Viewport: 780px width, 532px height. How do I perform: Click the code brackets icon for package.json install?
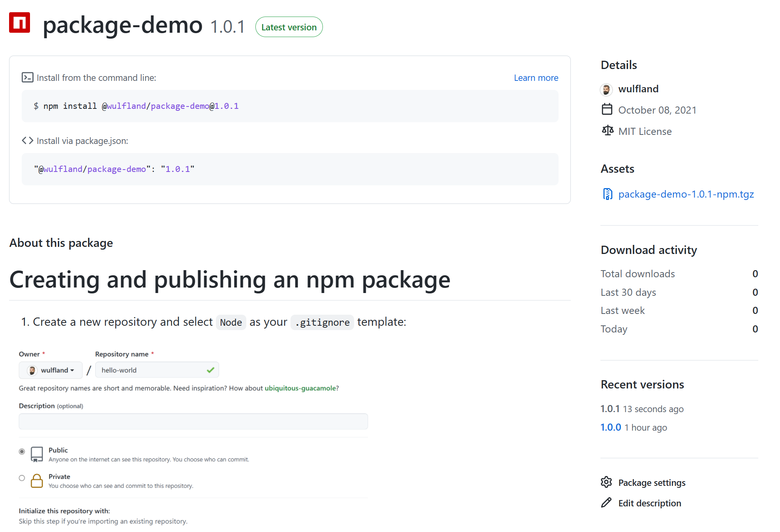27,140
